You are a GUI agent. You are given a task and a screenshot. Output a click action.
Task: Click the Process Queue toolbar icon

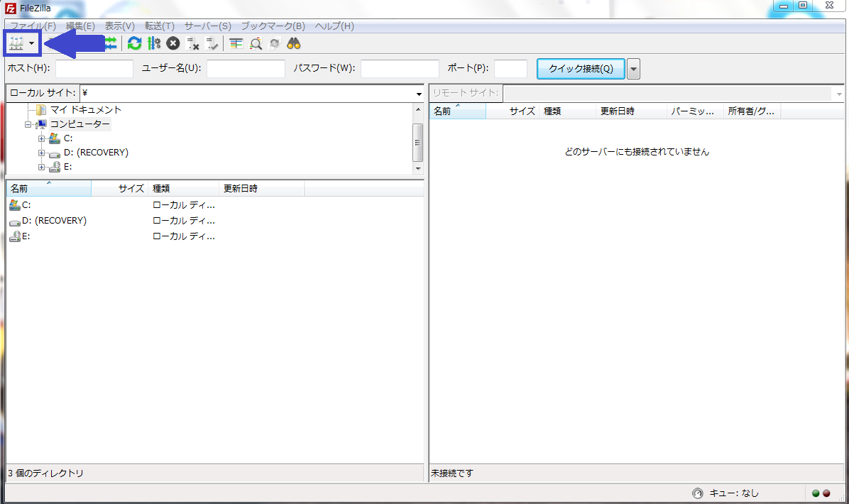tap(153, 43)
